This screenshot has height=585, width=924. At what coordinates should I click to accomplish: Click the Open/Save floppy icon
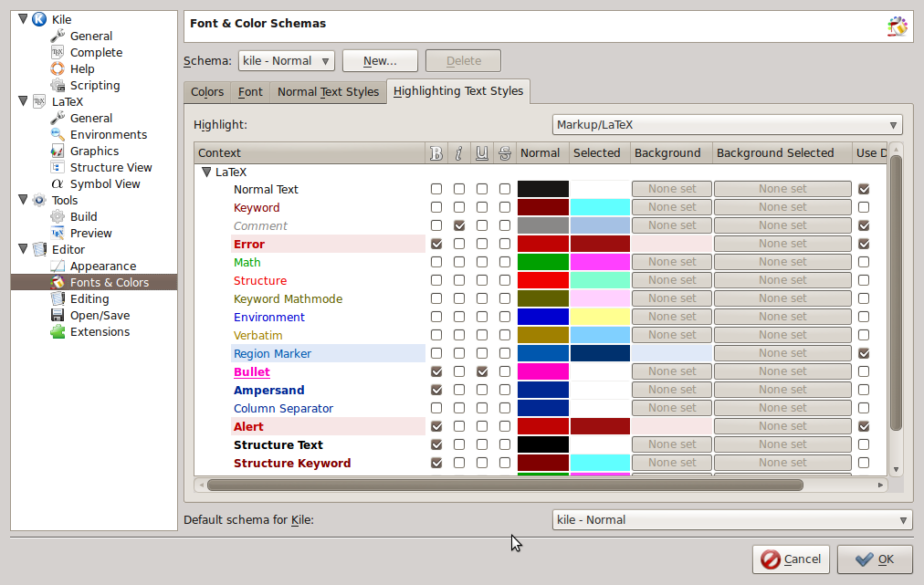[58, 316]
